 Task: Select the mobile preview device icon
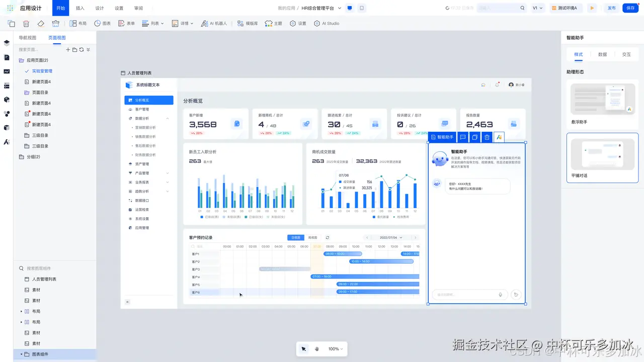coord(362,8)
